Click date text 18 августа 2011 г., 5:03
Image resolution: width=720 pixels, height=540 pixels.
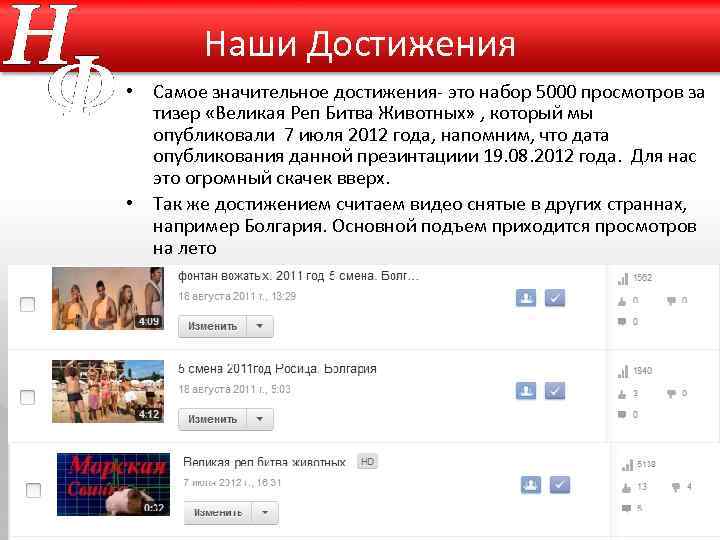coord(234,389)
